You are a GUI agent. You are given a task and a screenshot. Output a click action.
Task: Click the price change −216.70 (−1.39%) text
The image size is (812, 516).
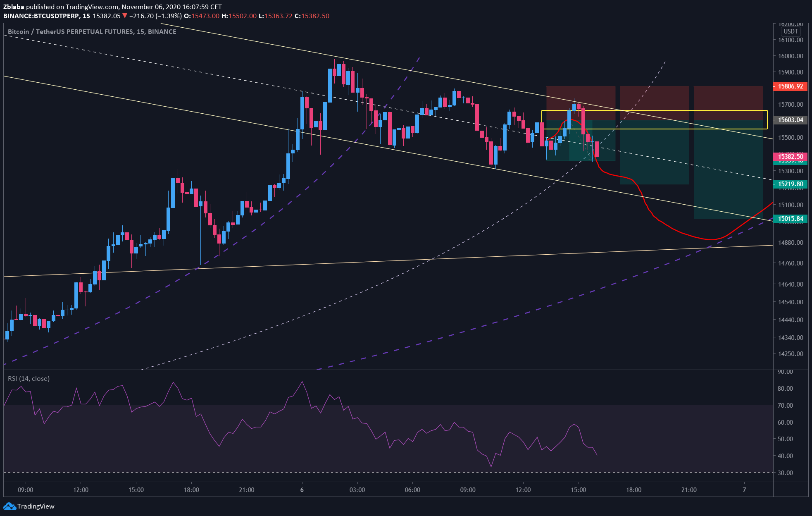(155, 16)
